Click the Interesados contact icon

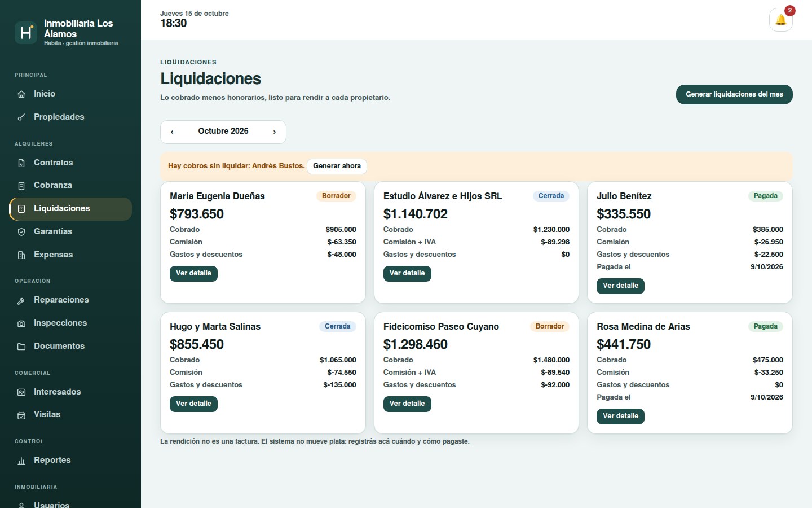point(21,392)
